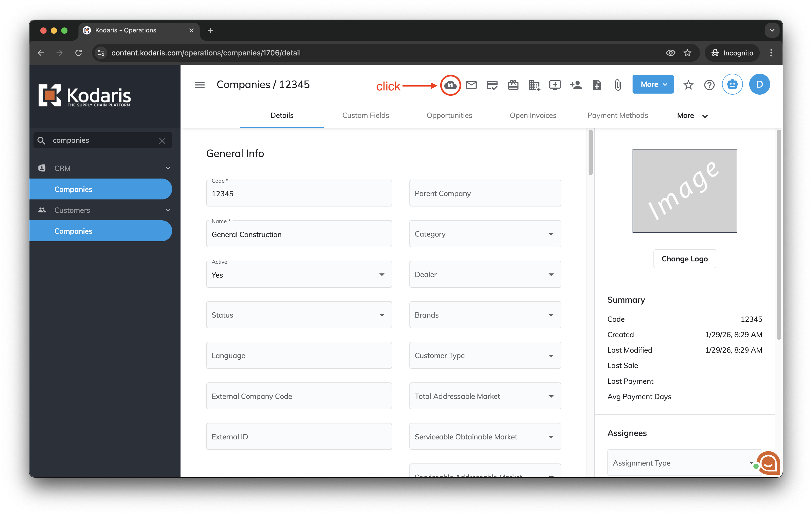The height and width of the screenshot is (516, 812).
Task: Click the External Company Code field
Action: pyautogui.click(x=299, y=396)
